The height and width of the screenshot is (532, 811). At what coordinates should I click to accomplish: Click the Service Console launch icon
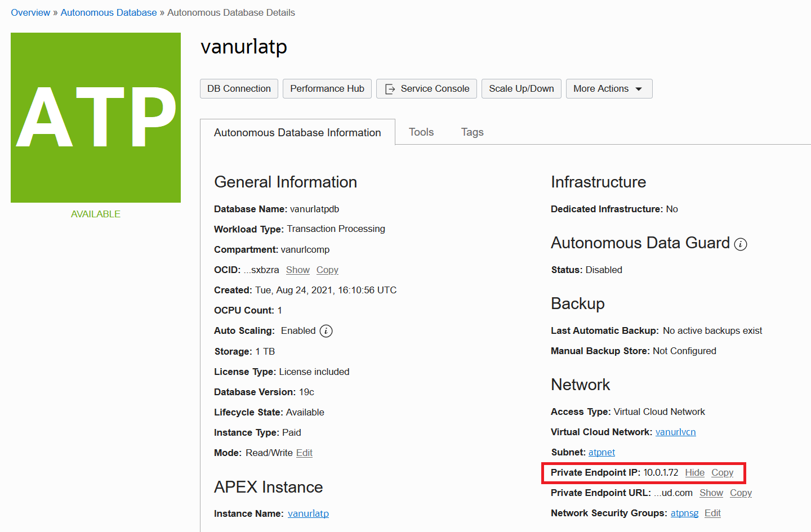(x=390, y=88)
